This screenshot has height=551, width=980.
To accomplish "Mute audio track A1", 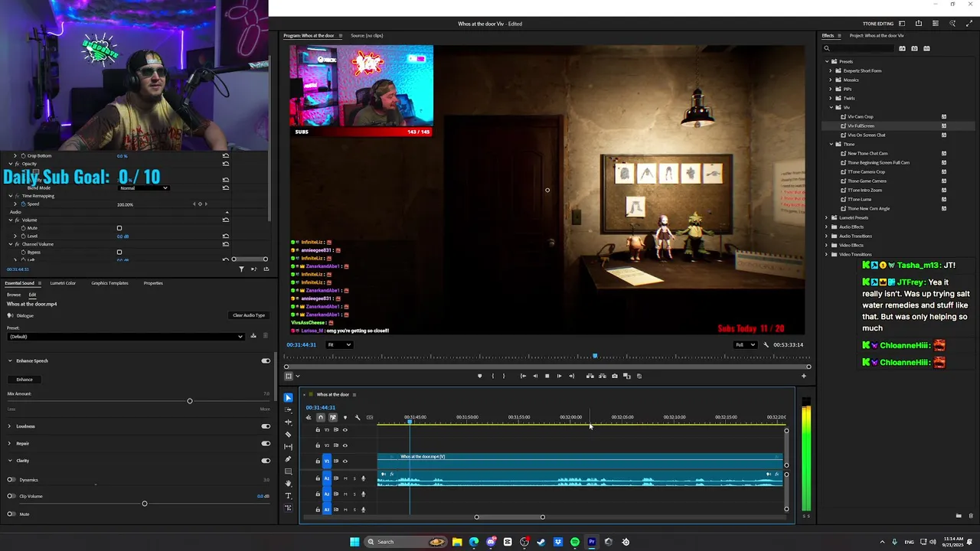I will [x=345, y=478].
